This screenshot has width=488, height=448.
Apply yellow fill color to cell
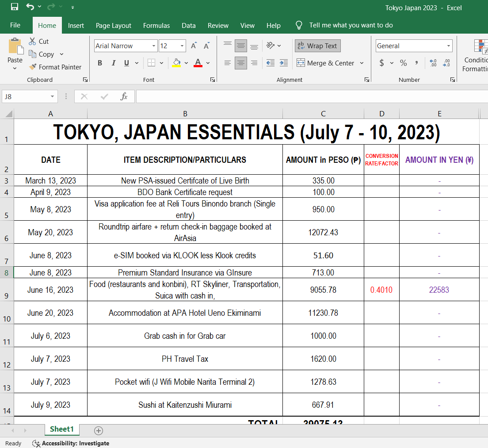(x=176, y=63)
